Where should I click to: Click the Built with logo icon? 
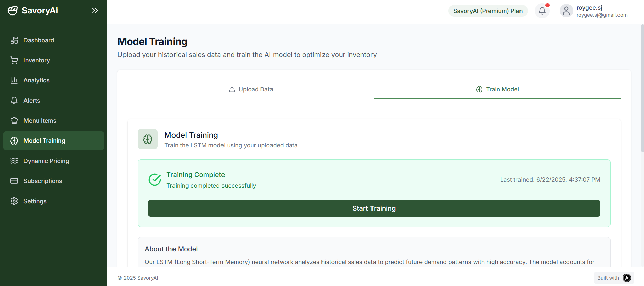627,278
